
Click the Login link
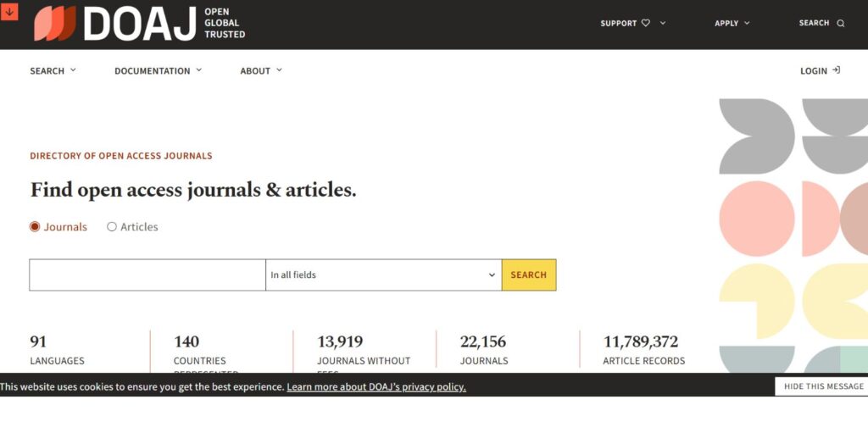(x=814, y=71)
